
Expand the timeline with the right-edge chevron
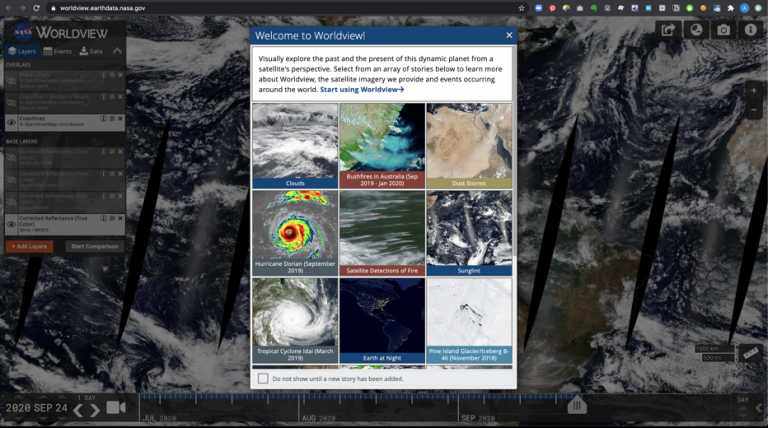tap(760, 407)
